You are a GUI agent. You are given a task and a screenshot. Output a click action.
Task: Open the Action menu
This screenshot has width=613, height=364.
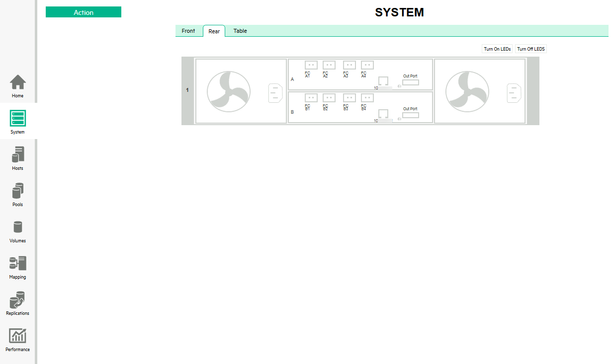(x=84, y=12)
